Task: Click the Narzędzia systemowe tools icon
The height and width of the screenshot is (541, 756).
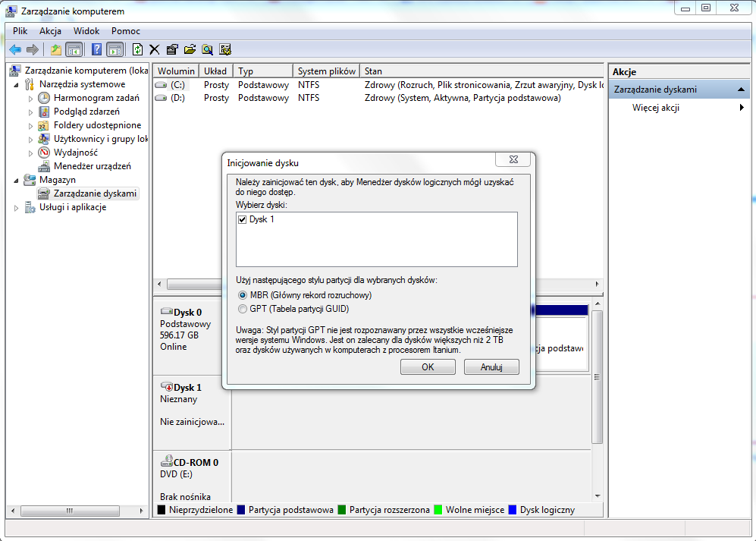Action: pyautogui.click(x=30, y=84)
